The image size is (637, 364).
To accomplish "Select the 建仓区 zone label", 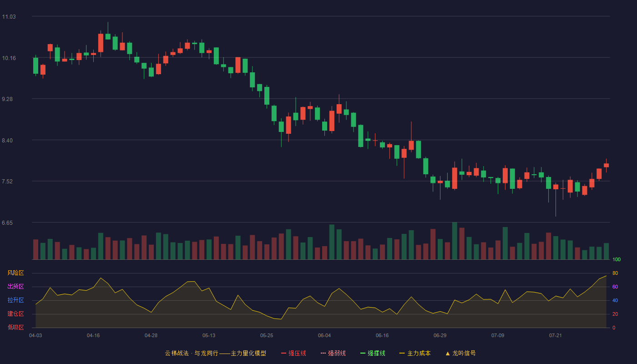I will point(15,314).
